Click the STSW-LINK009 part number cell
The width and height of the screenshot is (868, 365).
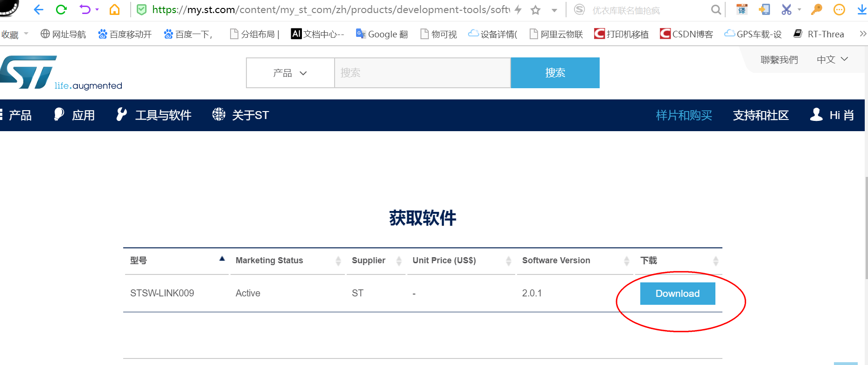coord(162,293)
